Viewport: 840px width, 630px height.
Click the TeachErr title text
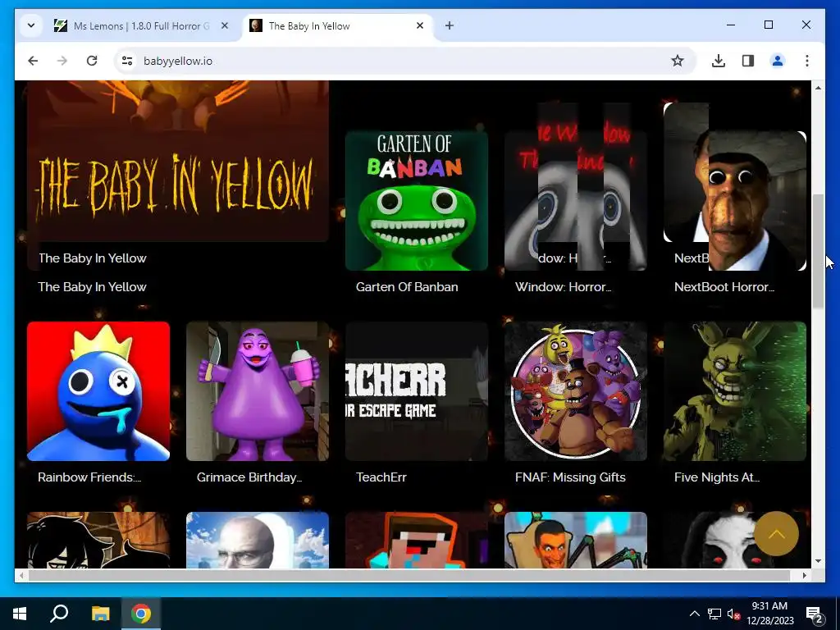pos(381,477)
